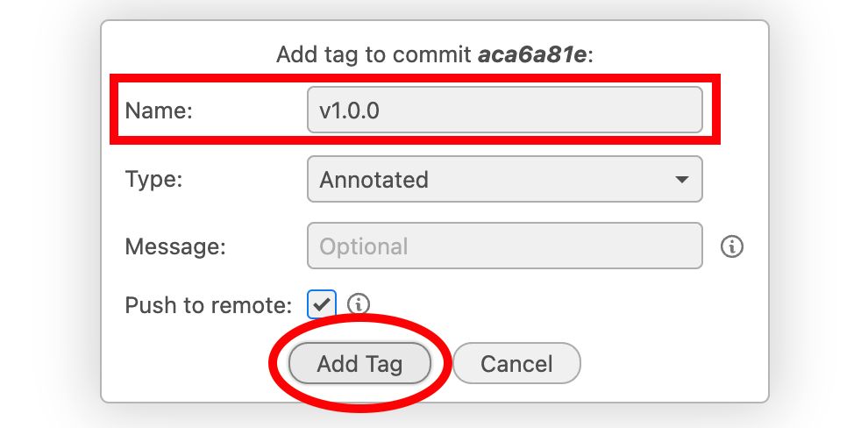Click the Type dropdown arrow

(x=682, y=180)
